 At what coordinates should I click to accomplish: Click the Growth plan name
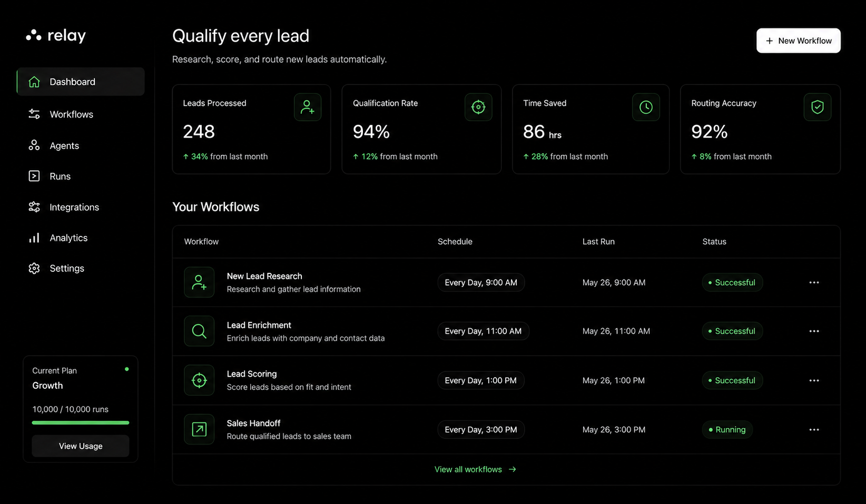[x=47, y=386]
